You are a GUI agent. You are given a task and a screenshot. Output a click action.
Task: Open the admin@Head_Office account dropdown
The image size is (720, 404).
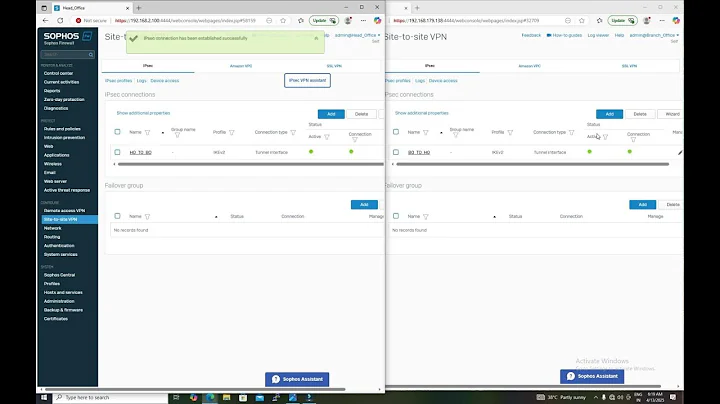point(357,35)
